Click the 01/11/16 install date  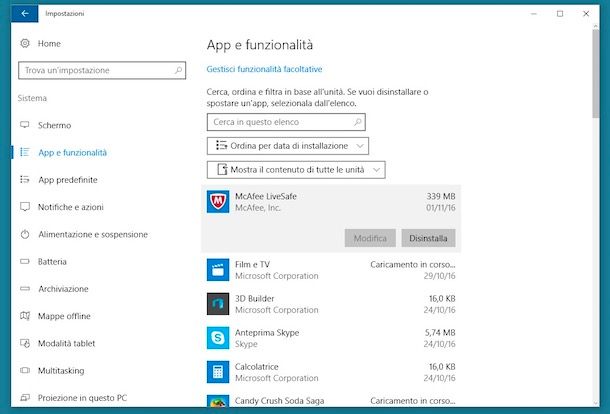coord(440,208)
